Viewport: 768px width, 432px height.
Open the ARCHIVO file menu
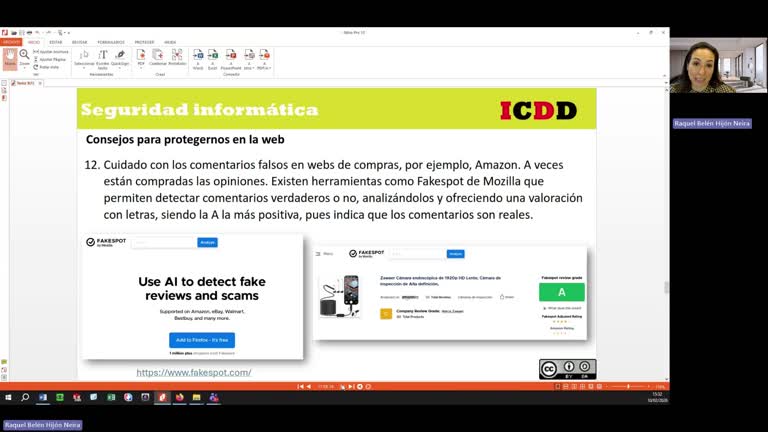click(11, 42)
